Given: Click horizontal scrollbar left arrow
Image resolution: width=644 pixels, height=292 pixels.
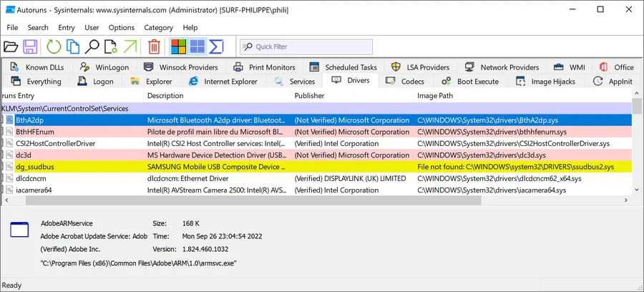Looking at the screenshot, I should click(6, 200).
